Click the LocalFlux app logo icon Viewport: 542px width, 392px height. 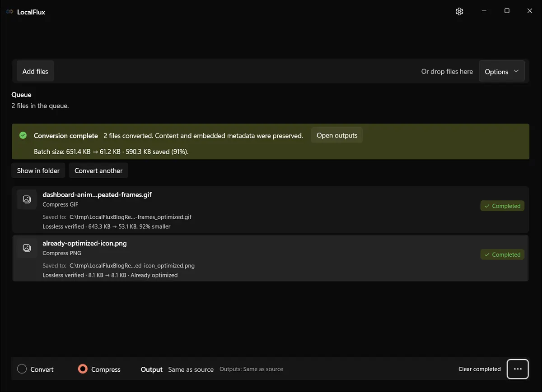pos(9,12)
